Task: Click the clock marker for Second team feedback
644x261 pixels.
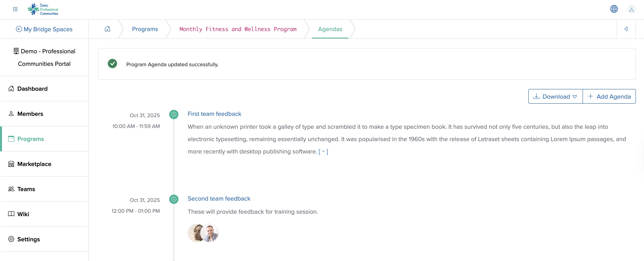Action: (174, 199)
